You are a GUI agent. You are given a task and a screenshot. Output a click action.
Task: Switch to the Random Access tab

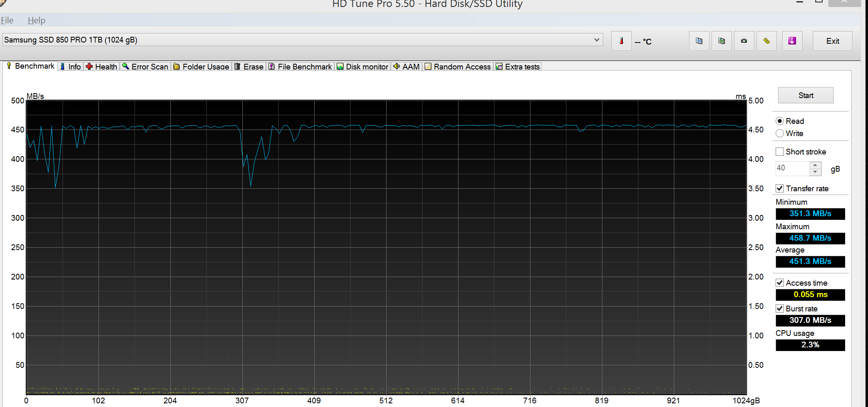(x=458, y=67)
